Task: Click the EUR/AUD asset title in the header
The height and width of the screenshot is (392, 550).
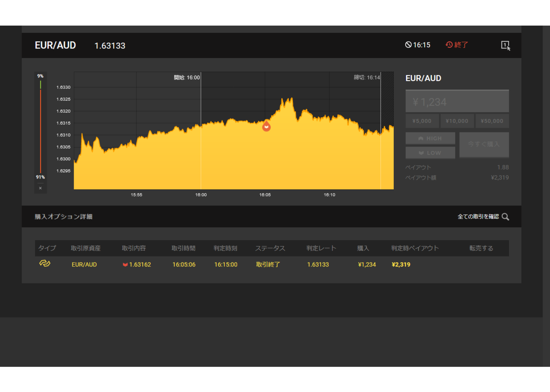Action: click(55, 45)
